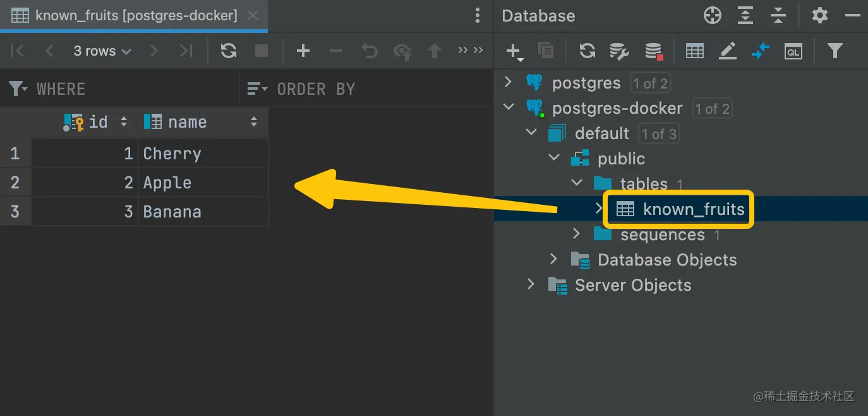Screen dimensions: 868x416
Task: Sort by the id column header
Action: pyautogui.click(x=85, y=122)
